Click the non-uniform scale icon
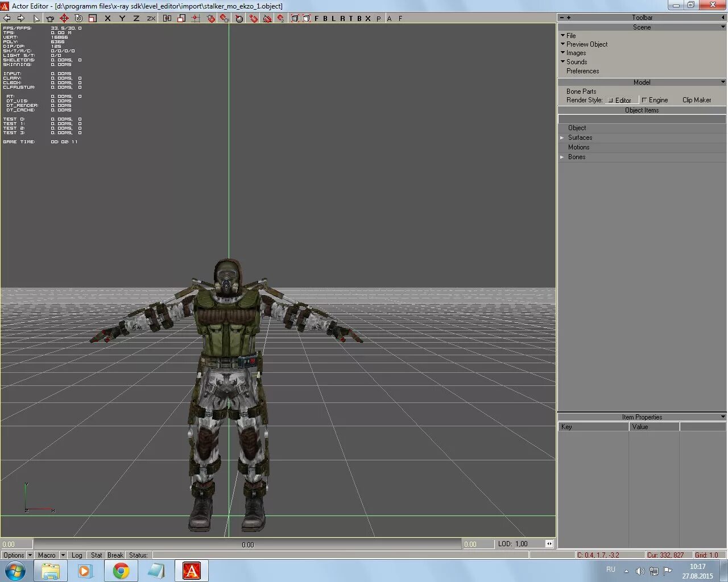Screen dimensions: 728x582 (x=181, y=18)
